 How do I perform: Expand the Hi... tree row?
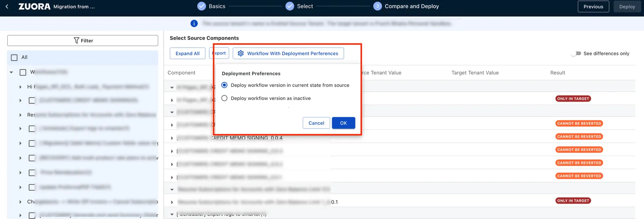(x=21, y=87)
